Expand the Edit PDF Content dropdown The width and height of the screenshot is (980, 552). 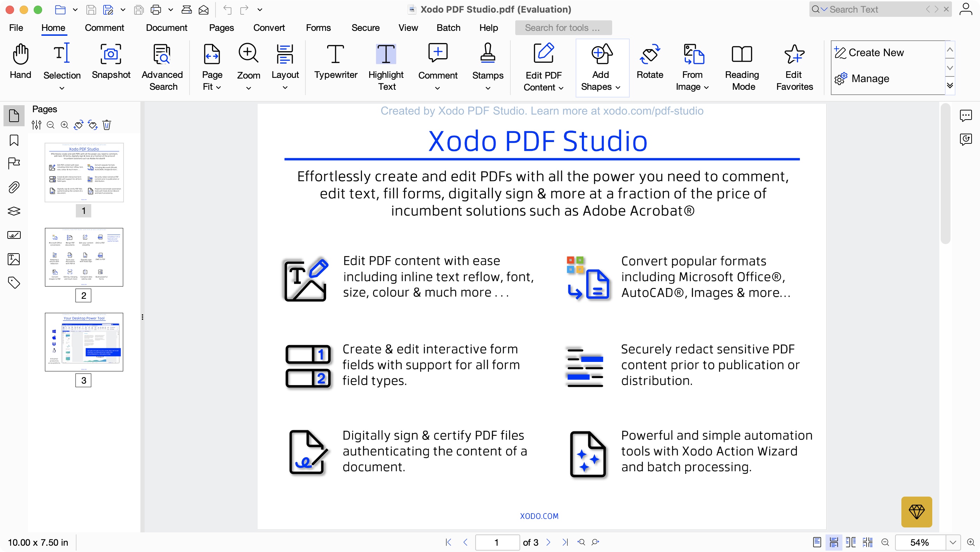tap(561, 88)
